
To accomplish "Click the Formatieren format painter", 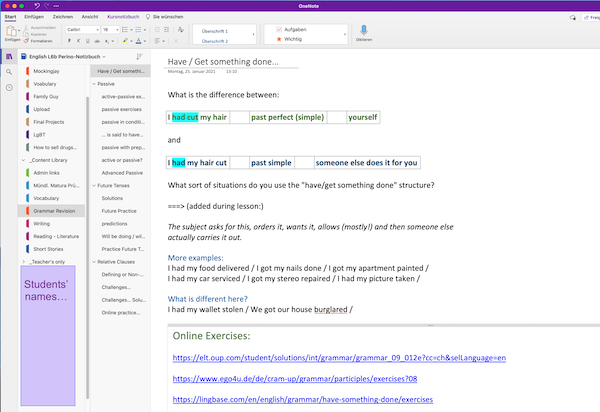I will pos(41,41).
